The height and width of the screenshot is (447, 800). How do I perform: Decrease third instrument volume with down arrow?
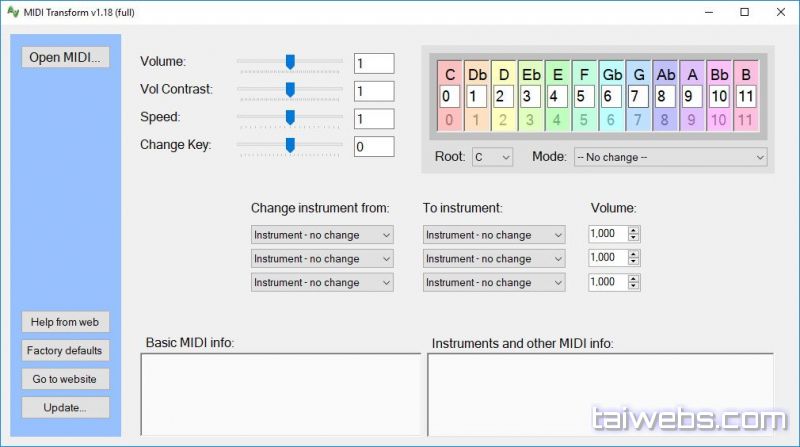634,286
